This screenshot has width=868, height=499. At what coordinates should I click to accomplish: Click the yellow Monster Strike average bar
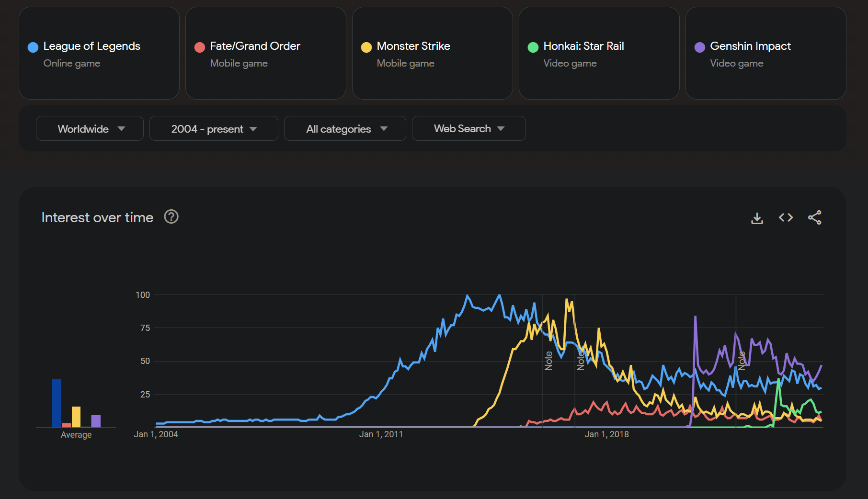76,417
